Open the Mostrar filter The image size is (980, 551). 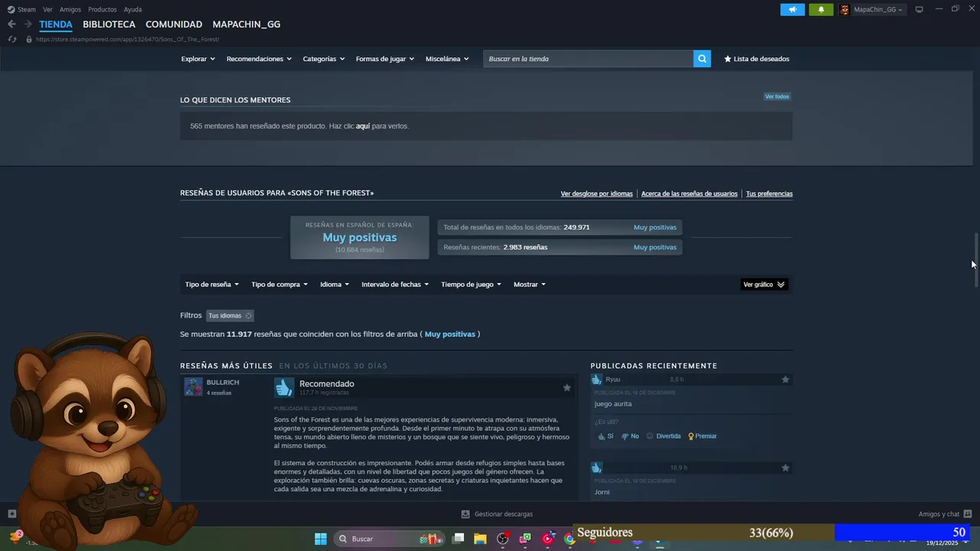tap(530, 285)
